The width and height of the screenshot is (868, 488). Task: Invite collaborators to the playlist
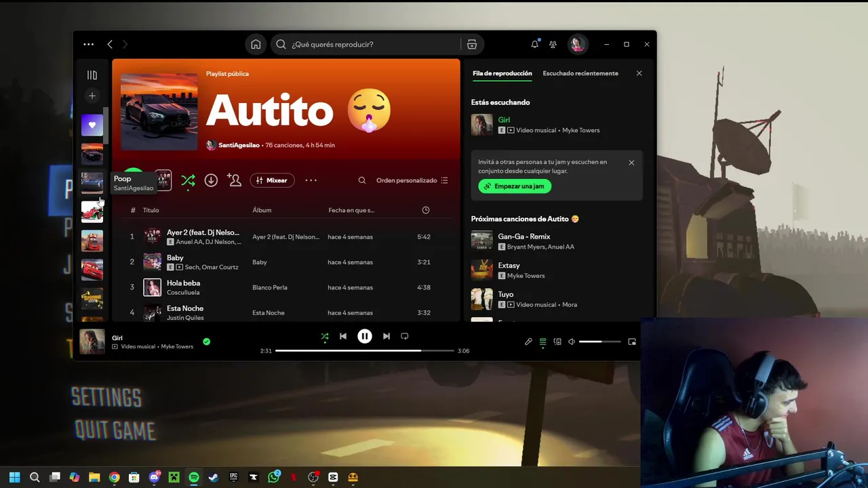click(234, 180)
